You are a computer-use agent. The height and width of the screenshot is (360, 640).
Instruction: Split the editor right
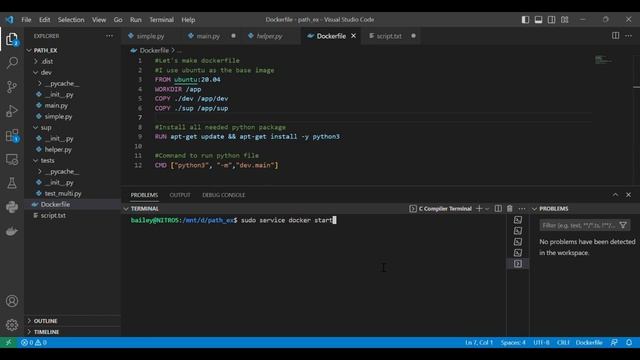click(616, 36)
